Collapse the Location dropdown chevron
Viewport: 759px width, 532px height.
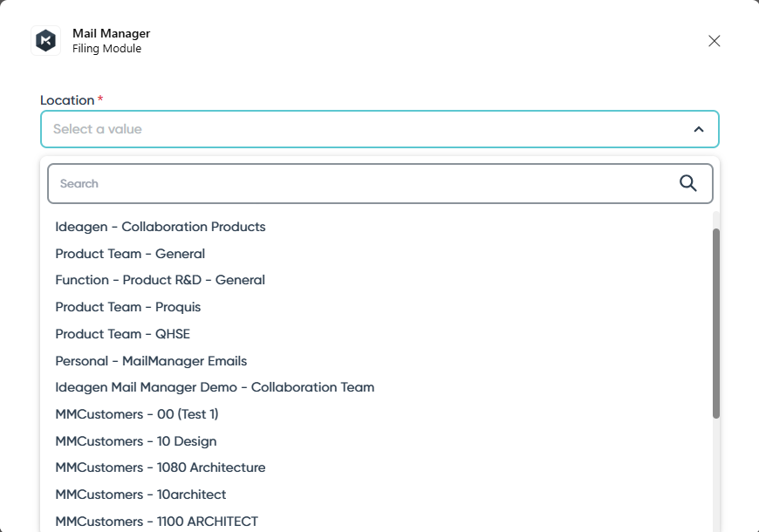tap(698, 129)
